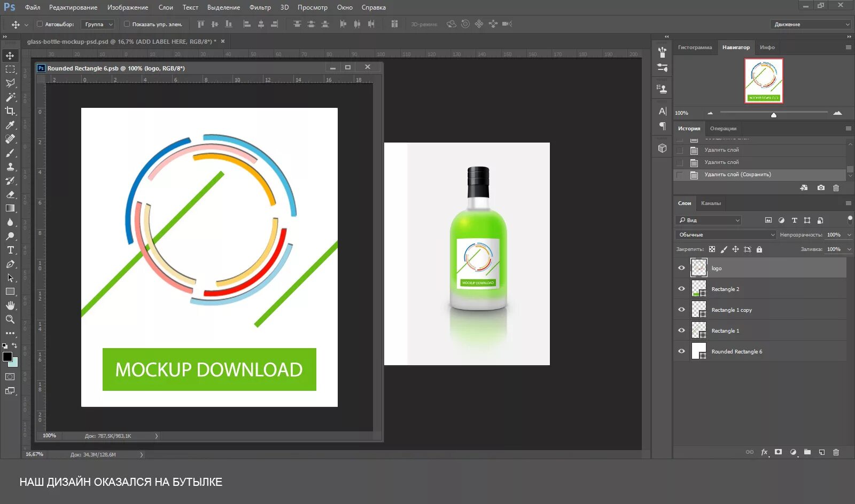
Task: Select the Clone Stamp tool
Action: (x=10, y=167)
